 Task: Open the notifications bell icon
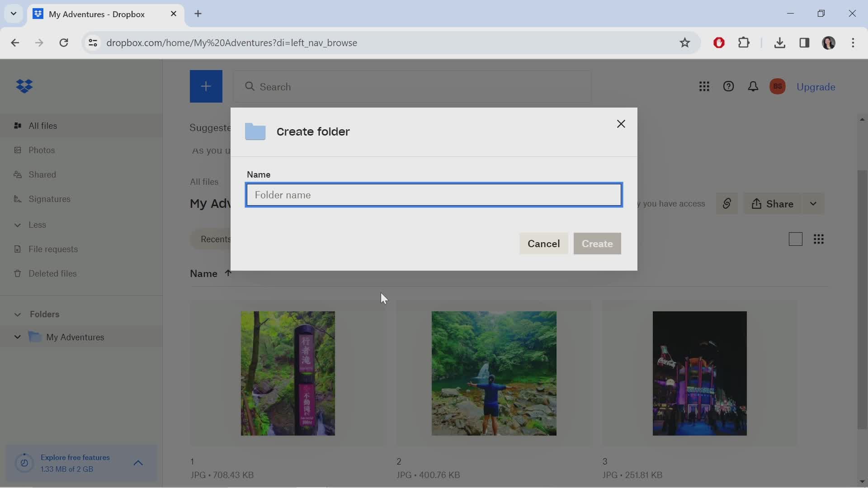[x=753, y=86]
